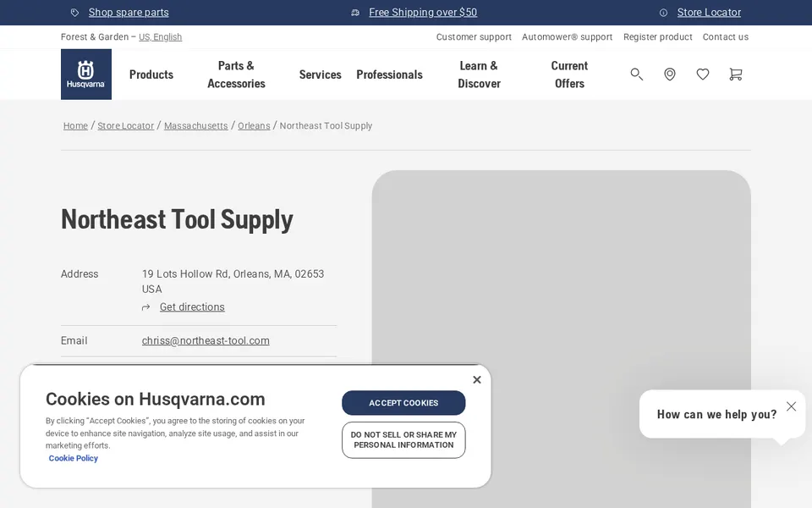The height and width of the screenshot is (508, 812).
Task: Change region via US, English link
Action: [160, 36]
